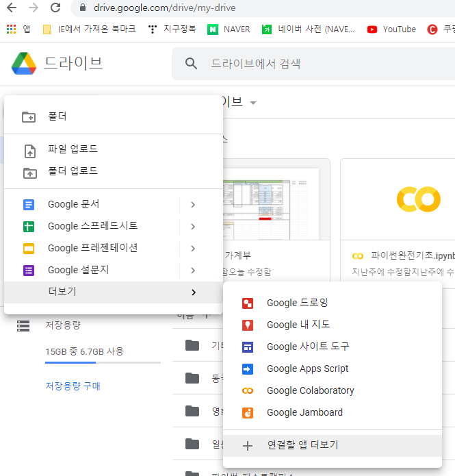Open the 저장용량 sidebar item

pyautogui.click(x=63, y=325)
